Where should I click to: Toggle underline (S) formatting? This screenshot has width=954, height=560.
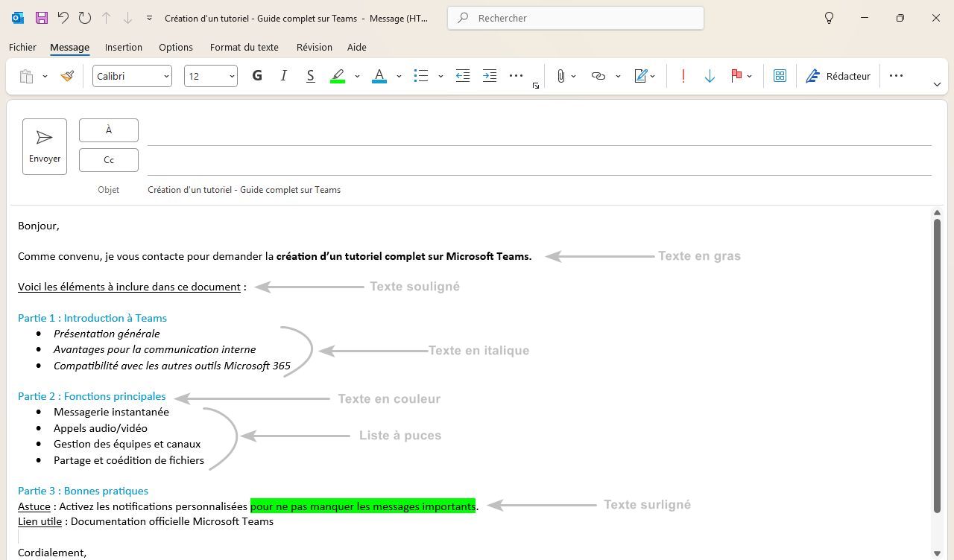pos(310,76)
